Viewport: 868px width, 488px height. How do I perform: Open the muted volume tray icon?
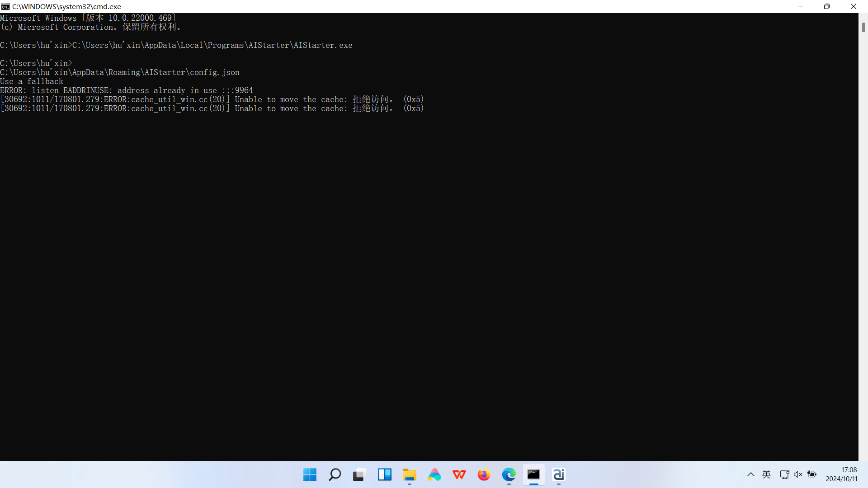coord(798,474)
